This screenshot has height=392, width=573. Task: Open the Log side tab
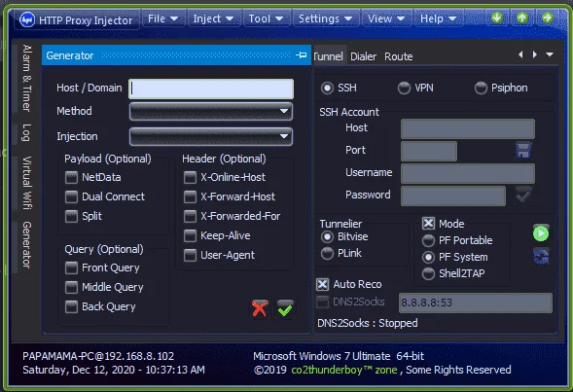[26, 132]
